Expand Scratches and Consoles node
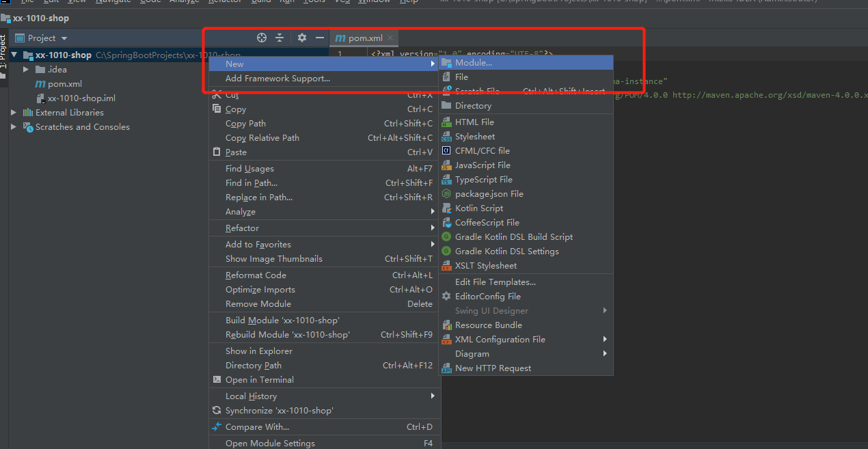 [x=14, y=126]
